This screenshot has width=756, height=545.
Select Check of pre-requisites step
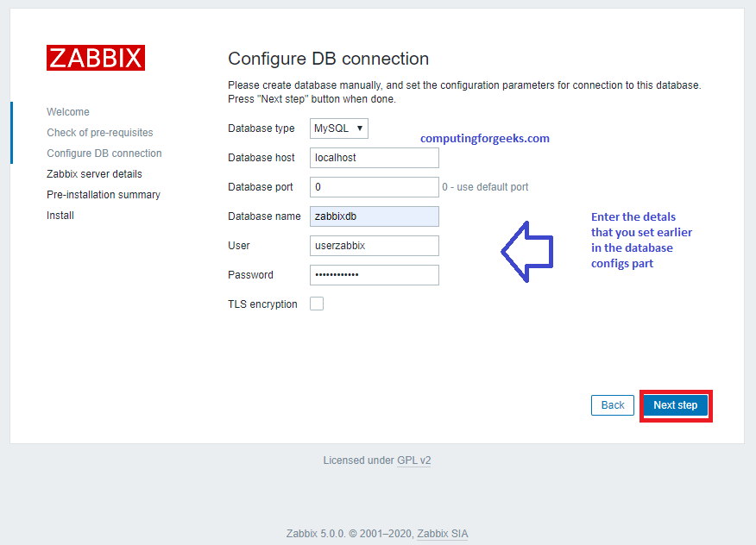pyautogui.click(x=100, y=133)
